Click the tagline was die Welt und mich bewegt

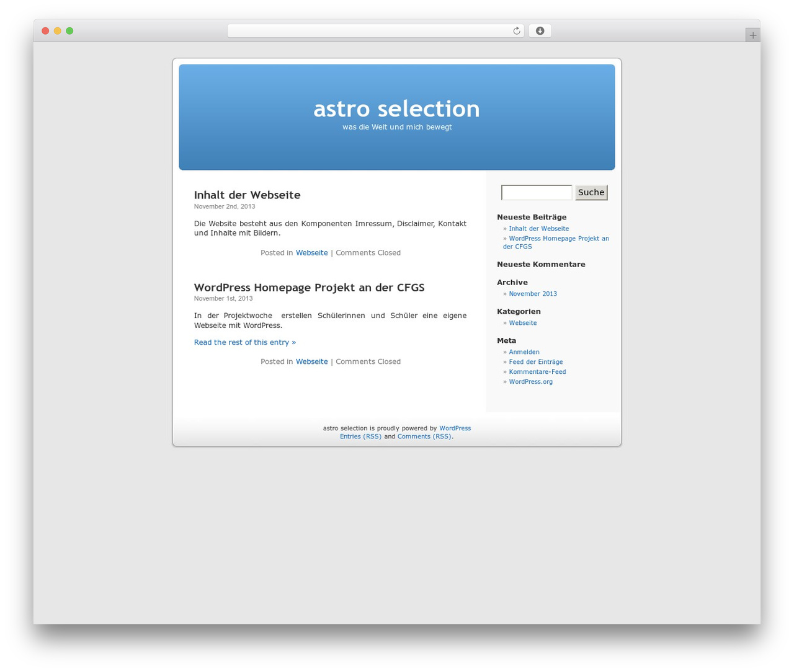coord(397,127)
